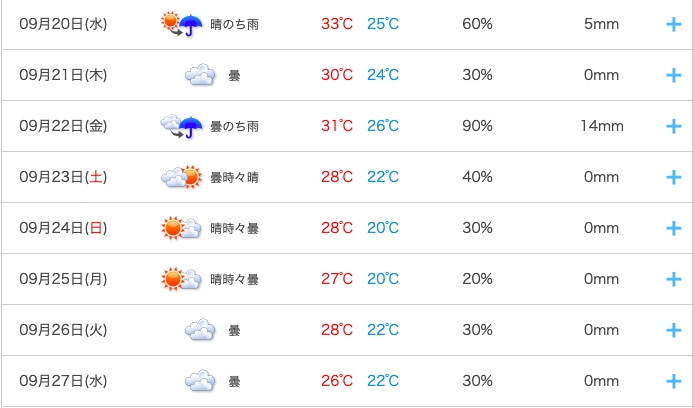
Task: Expand details for 09月21日(木)
Action: [x=674, y=75]
